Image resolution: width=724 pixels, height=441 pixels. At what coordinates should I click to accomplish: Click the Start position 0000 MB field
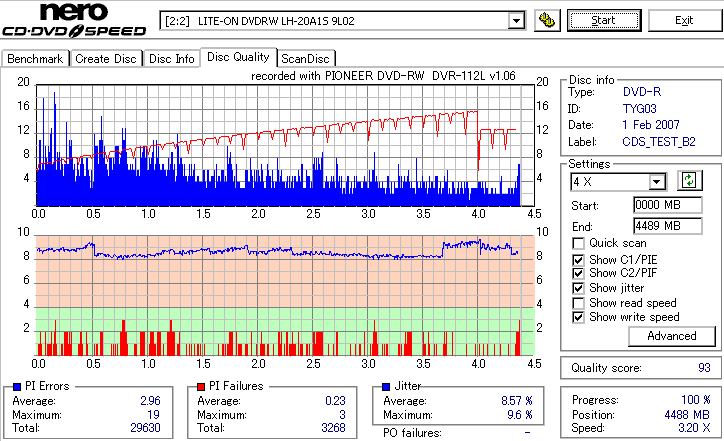point(668,205)
